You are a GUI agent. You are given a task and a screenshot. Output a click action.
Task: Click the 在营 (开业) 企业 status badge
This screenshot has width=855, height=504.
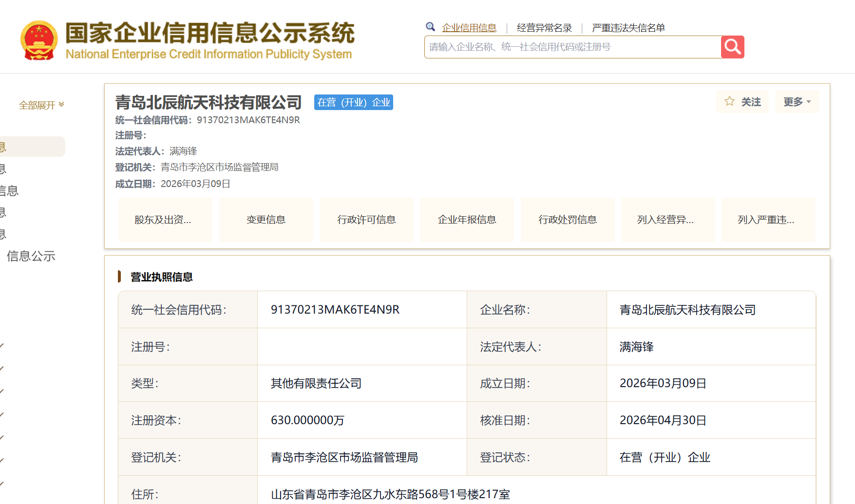click(354, 102)
